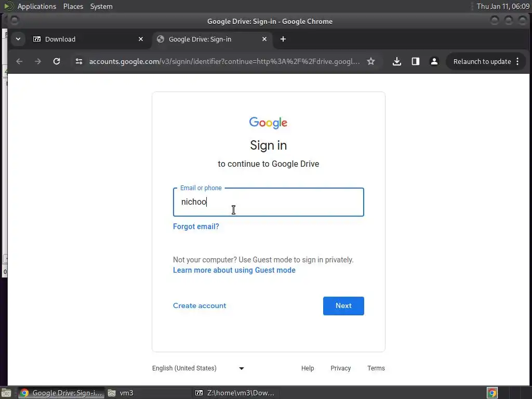532x399 pixels.
Task: Reload the sign-in page
Action: 57,61
